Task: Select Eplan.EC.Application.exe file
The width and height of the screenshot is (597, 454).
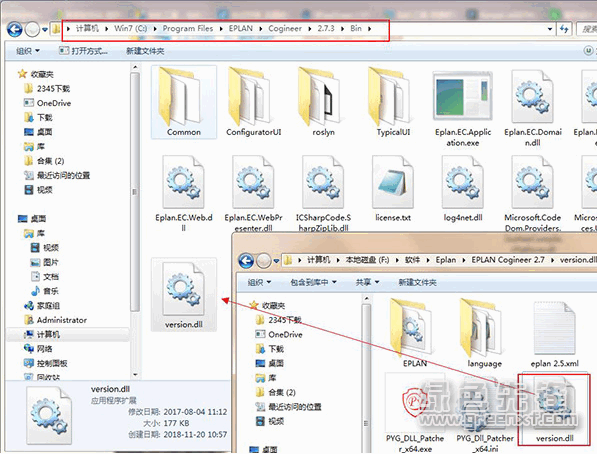Action: point(463,109)
